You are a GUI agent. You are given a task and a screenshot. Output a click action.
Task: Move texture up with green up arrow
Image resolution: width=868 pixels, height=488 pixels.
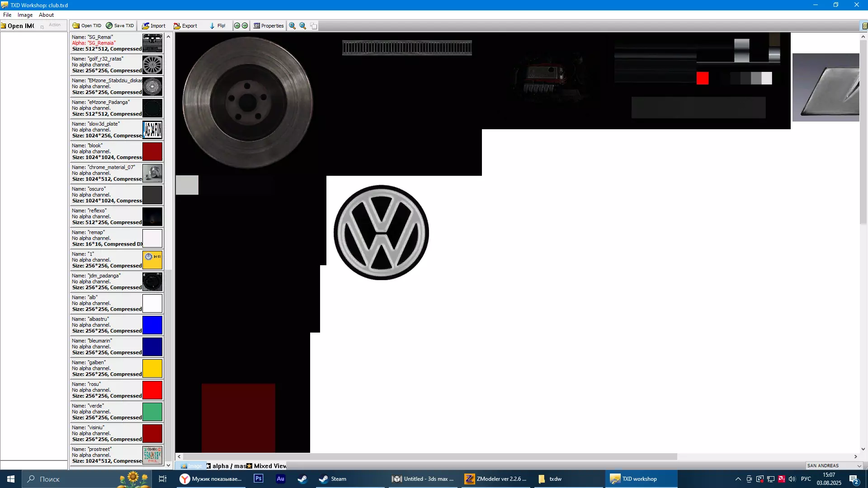point(237,26)
